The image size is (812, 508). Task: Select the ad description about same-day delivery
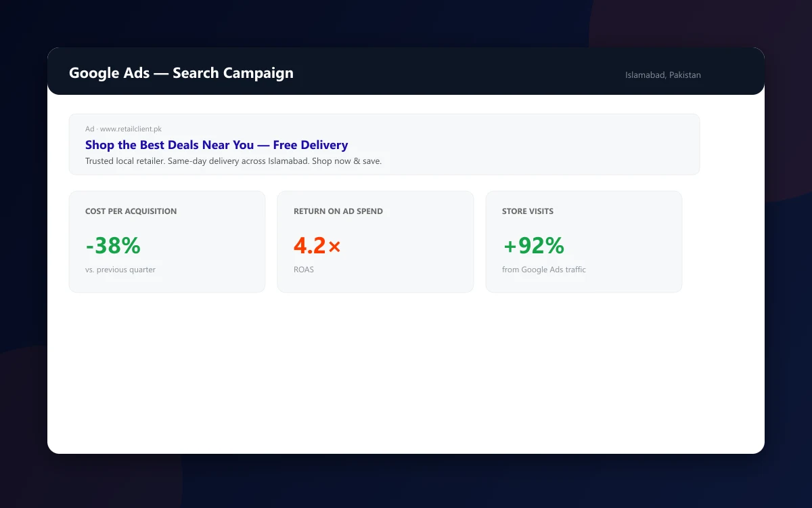click(x=233, y=161)
